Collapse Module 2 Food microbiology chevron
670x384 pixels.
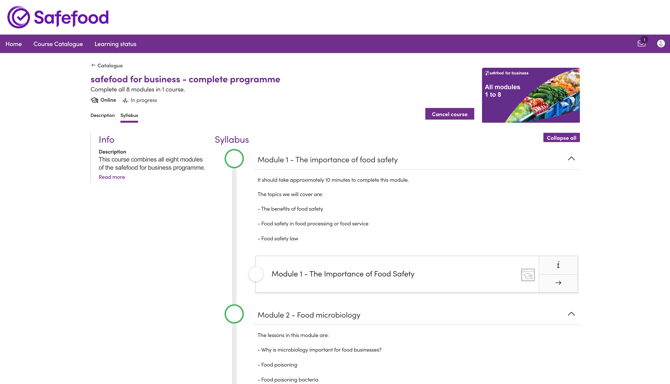[x=571, y=314]
